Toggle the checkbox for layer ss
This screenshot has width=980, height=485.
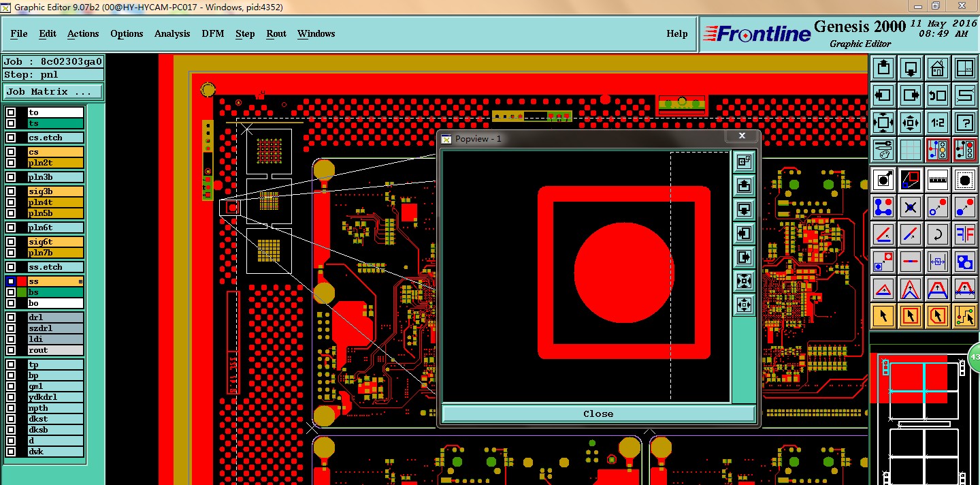(11, 281)
